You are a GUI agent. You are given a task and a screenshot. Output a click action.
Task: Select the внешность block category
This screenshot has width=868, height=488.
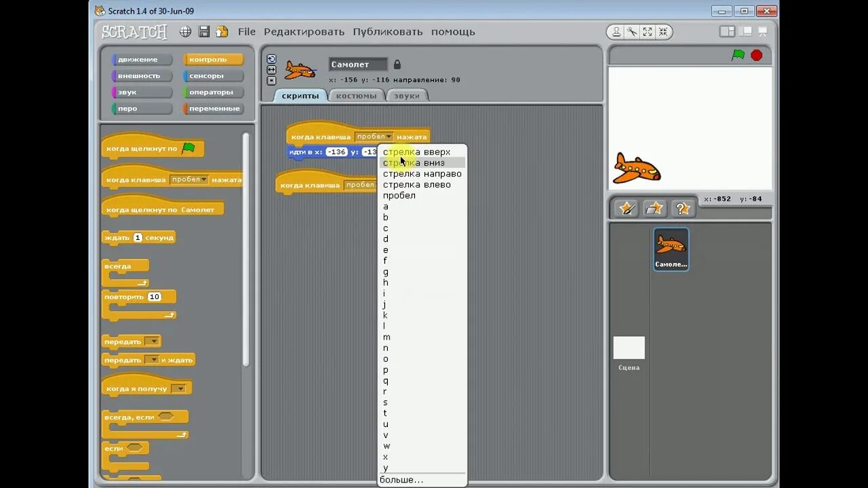(x=142, y=76)
